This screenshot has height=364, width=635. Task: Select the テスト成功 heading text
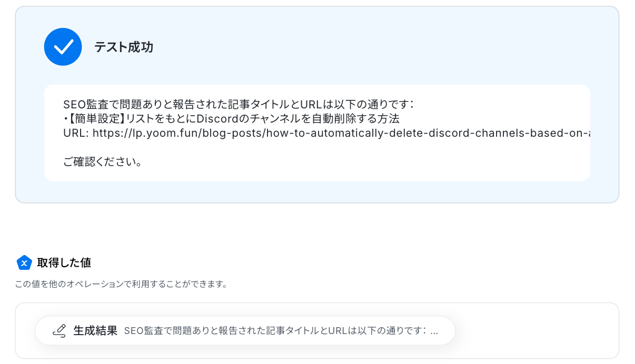click(124, 47)
